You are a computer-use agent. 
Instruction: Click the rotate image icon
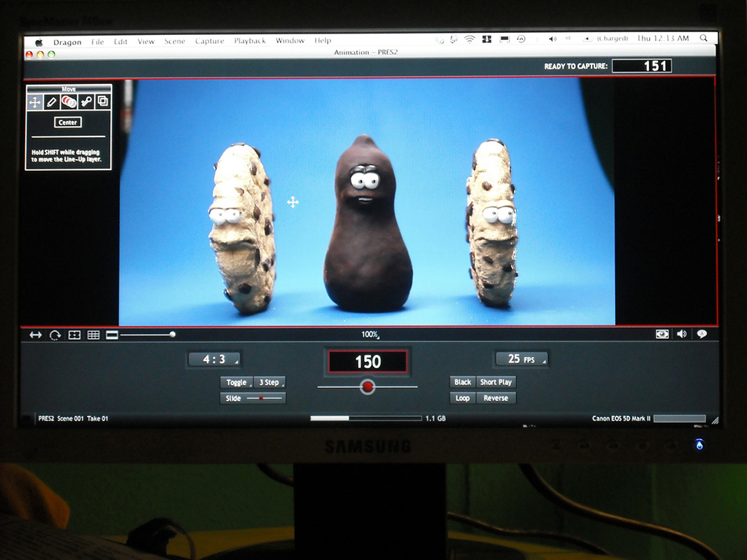(55, 335)
